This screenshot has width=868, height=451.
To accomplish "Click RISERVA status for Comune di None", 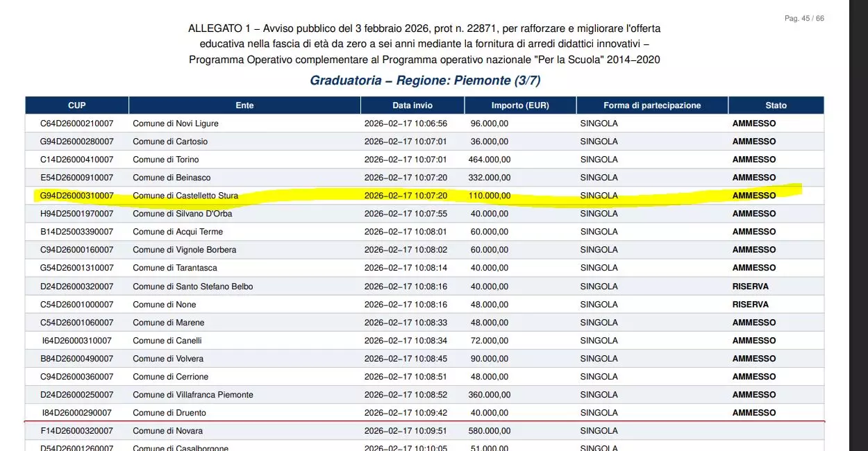I will [x=750, y=305].
